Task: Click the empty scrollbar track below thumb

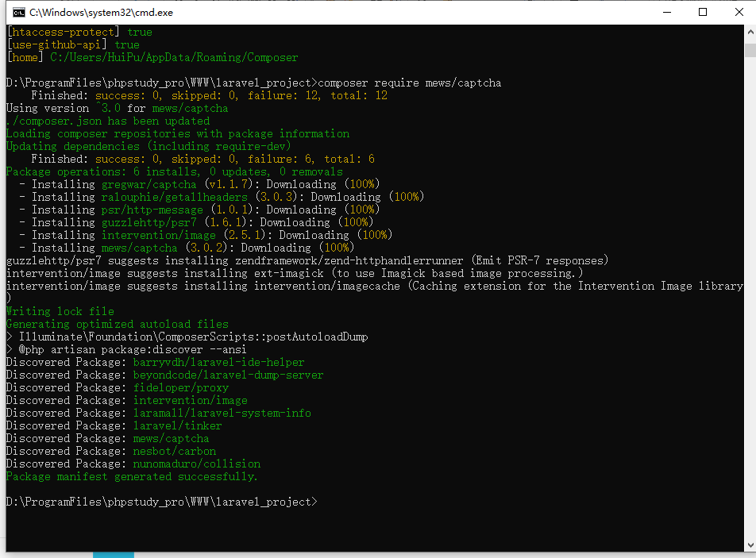Action: pos(750,298)
